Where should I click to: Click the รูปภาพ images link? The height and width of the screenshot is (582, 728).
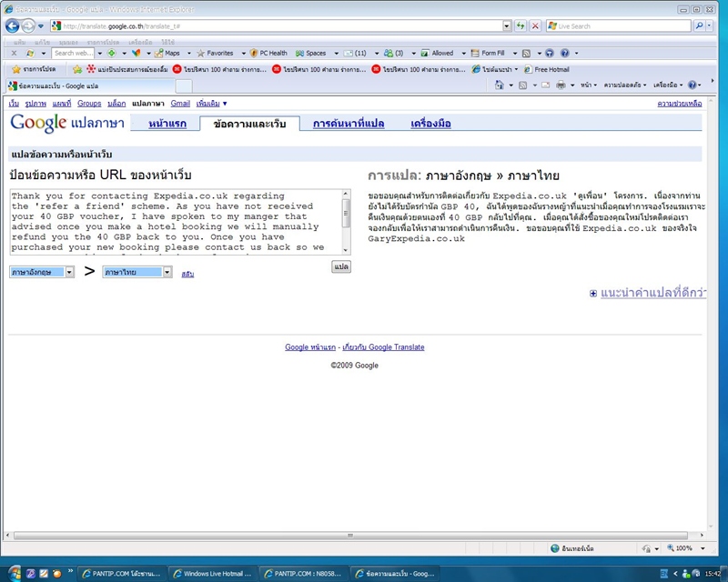(x=35, y=104)
